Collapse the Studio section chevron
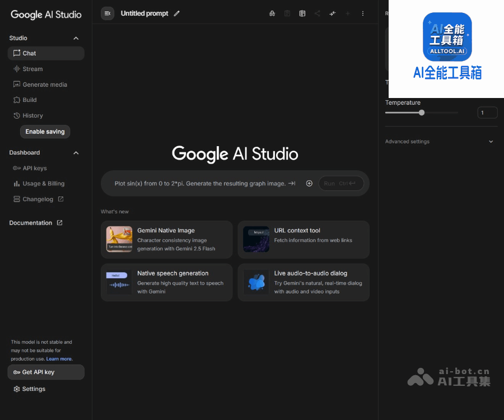The width and height of the screenshot is (504, 420). tap(76, 38)
